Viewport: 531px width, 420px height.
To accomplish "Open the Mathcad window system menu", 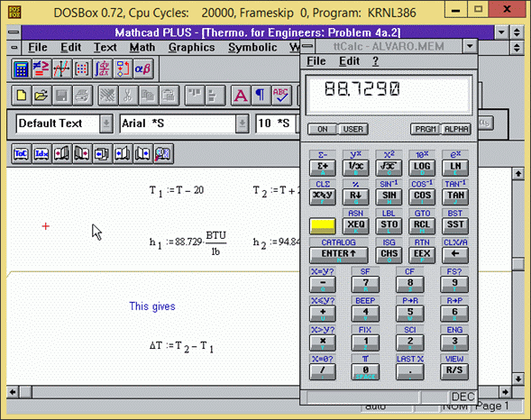I will point(14,32).
